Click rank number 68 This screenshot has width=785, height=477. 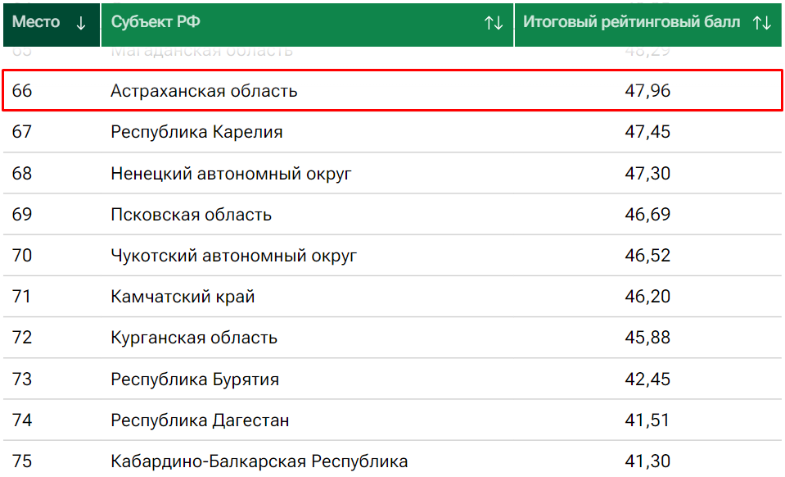point(22,173)
